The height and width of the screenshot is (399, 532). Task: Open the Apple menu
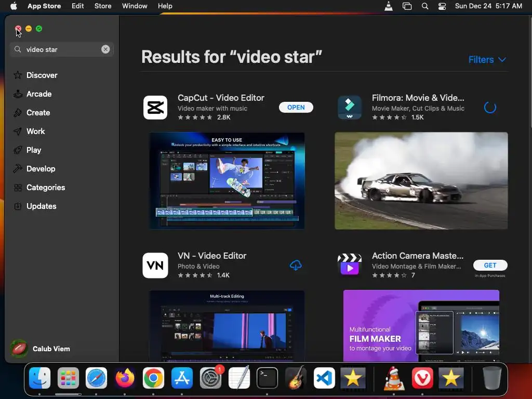click(x=14, y=6)
